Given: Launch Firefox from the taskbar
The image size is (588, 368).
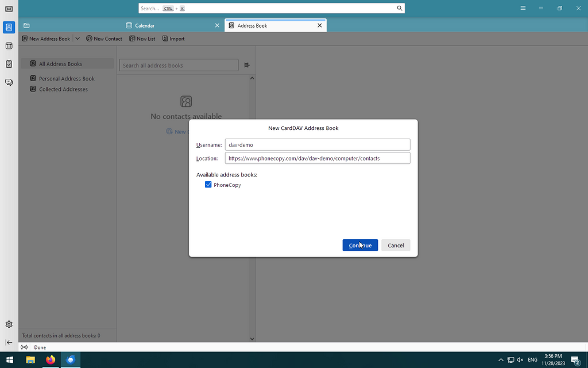Looking at the screenshot, I should click(x=51, y=360).
